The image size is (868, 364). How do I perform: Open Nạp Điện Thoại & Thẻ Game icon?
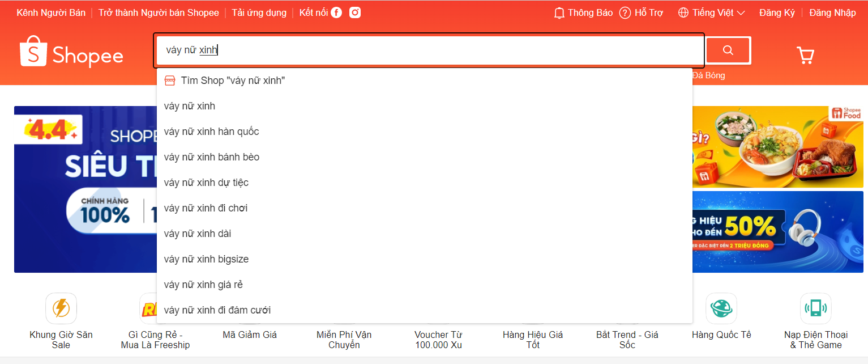tap(815, 308)
